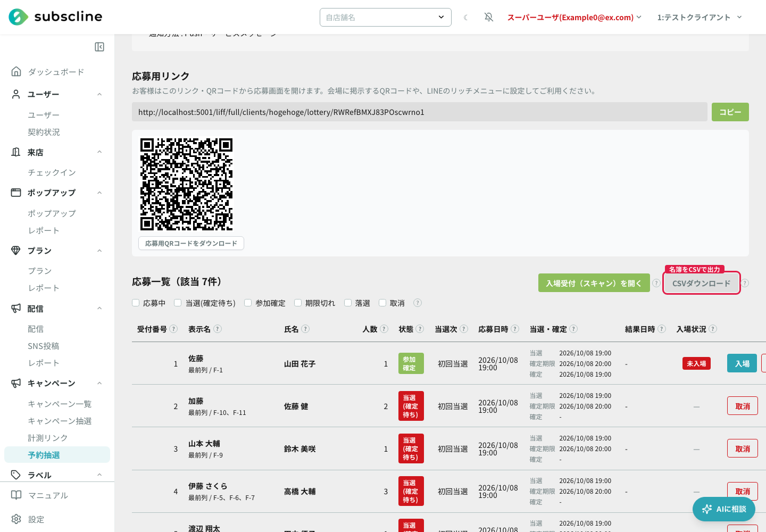Click the CSVダウンロード button
The height and width of the screenshot is (532, 766).
[x=702, y=283]
